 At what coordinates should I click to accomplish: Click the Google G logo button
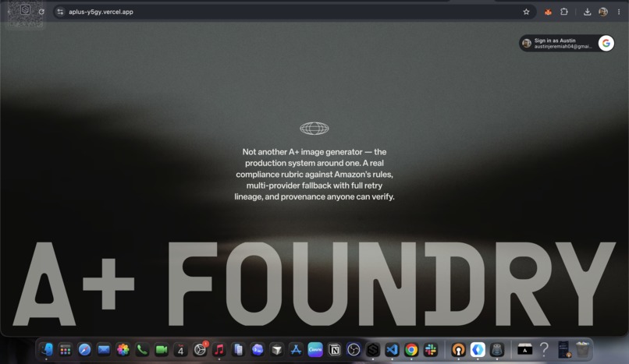606,43
